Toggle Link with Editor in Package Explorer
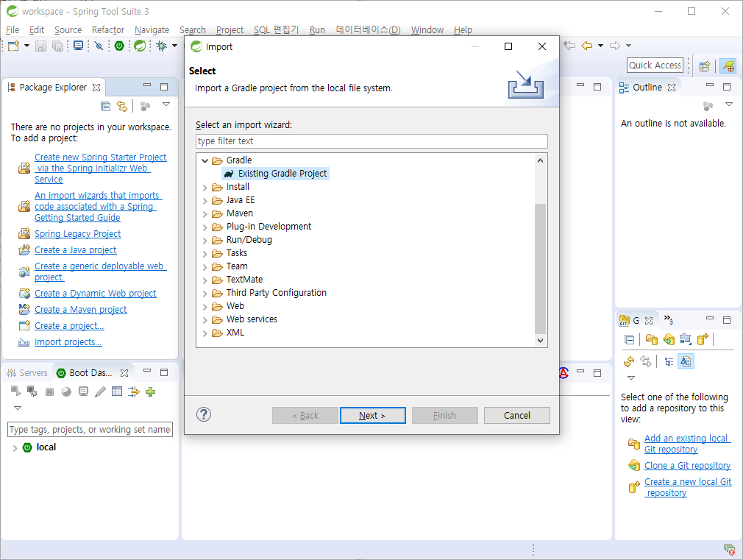 pyautogui.click(x=122, y=106)
